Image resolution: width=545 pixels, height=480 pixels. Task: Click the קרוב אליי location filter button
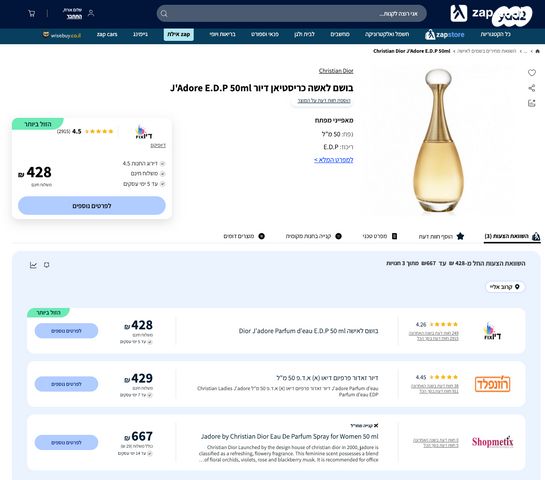pyautogui.click(x=505, y=287)
